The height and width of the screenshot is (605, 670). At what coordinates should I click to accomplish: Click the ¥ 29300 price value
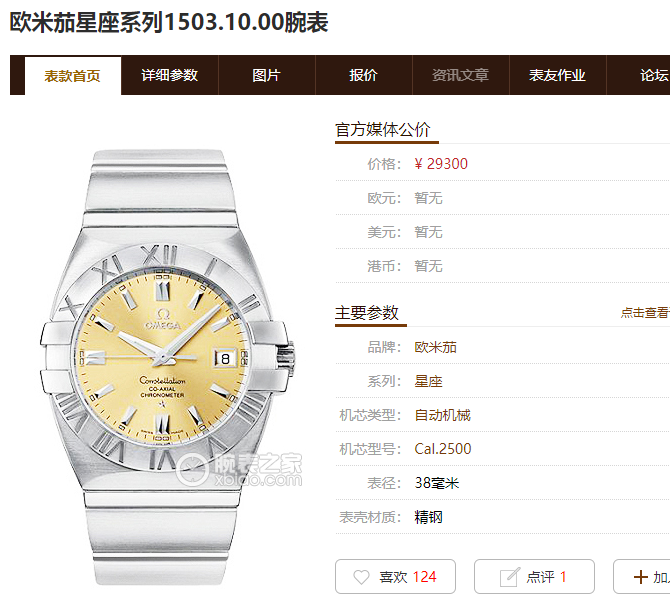point(441,164)
